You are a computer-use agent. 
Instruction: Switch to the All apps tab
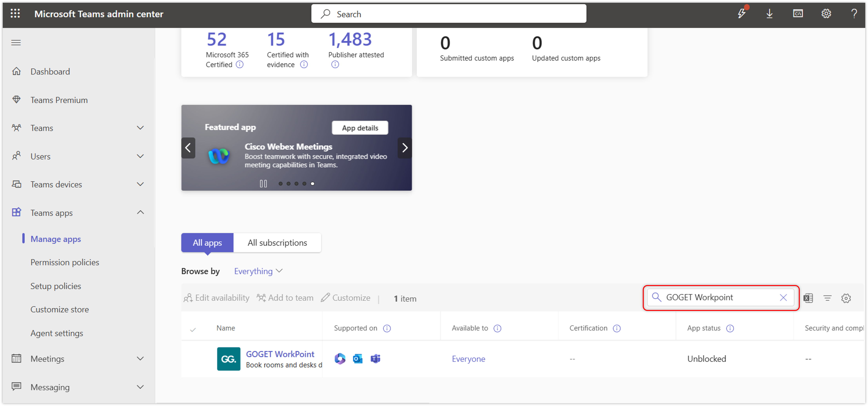[207, 243]
